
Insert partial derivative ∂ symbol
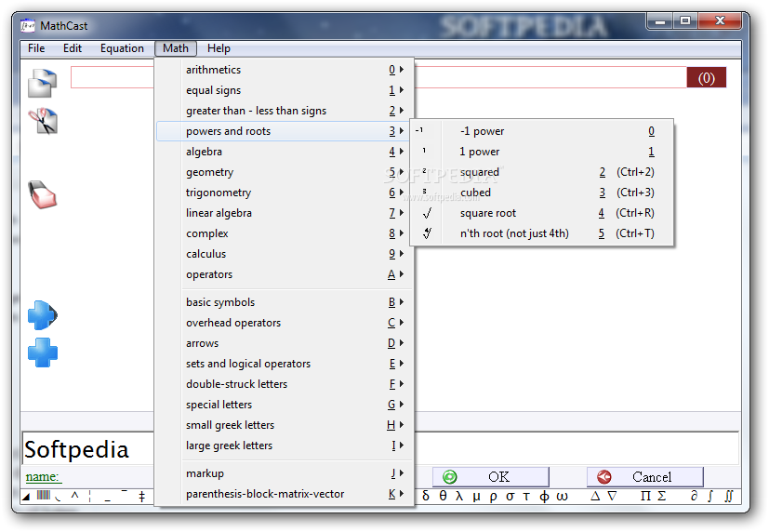(x=694, y=496)
